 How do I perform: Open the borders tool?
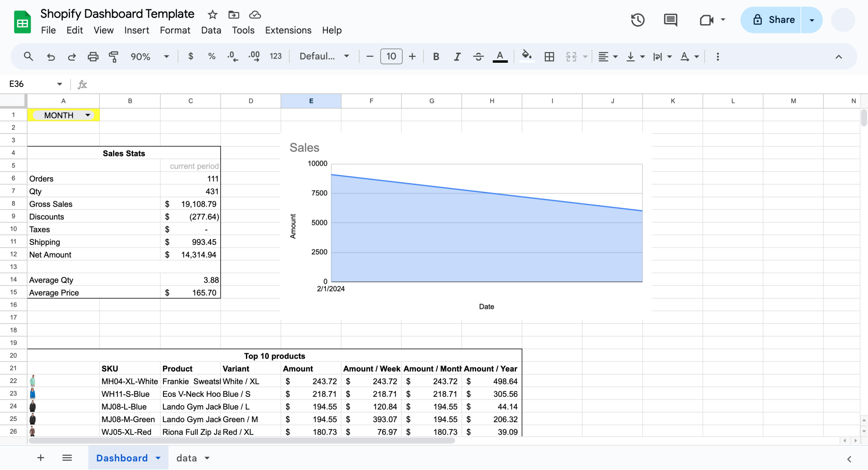(549, 57)
